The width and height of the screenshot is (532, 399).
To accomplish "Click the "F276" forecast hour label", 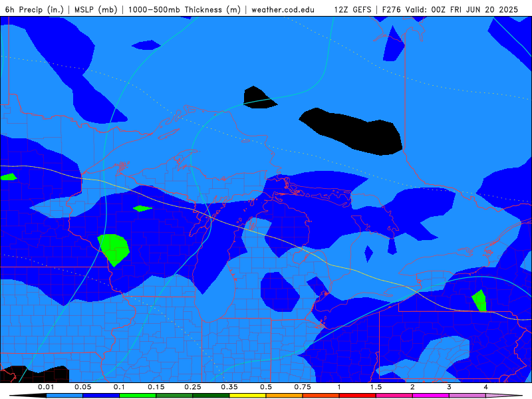I will pos(392,9).
